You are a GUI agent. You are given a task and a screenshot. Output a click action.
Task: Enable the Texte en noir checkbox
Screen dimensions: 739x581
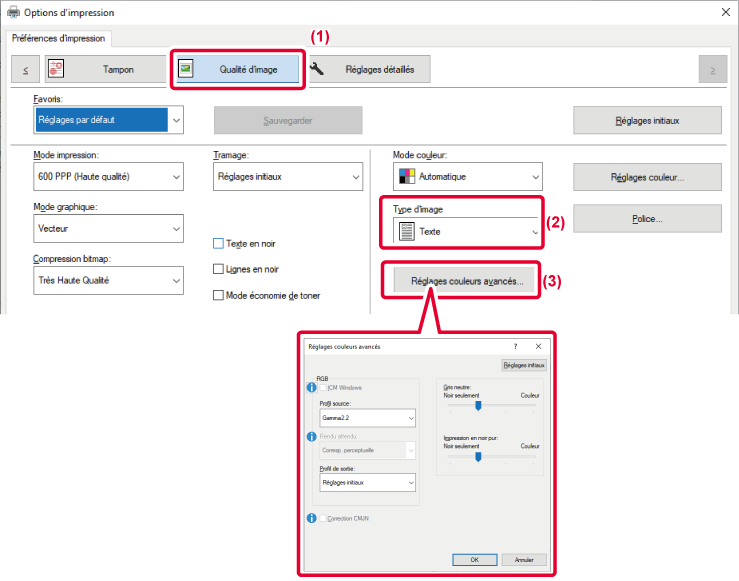coord(218,244)
